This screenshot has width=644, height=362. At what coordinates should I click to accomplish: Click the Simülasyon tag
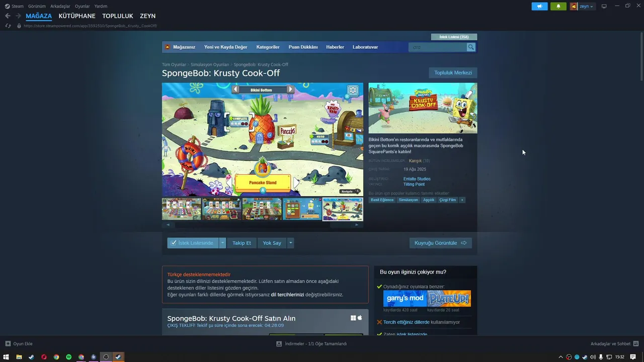point(408,200)
